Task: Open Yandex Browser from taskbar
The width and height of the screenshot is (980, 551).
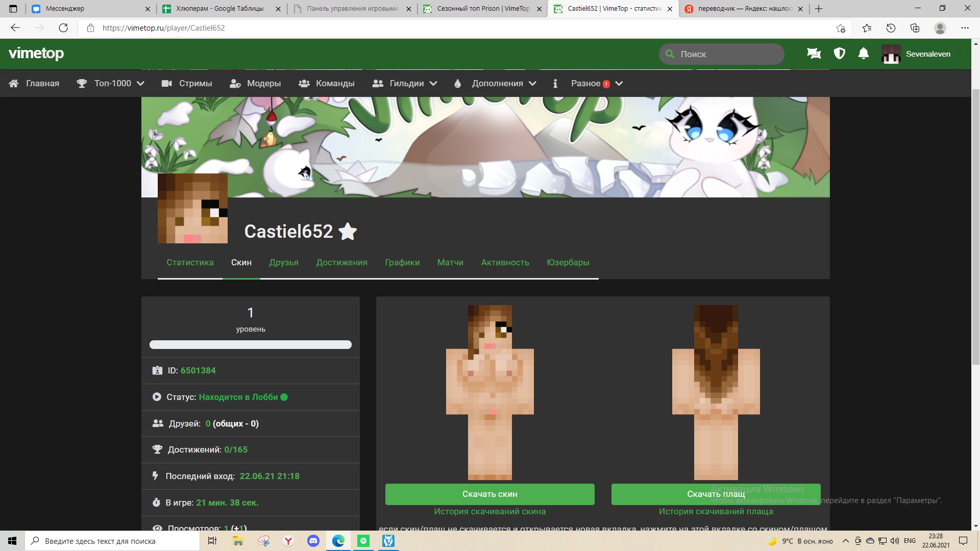Action: pos(288,541)
